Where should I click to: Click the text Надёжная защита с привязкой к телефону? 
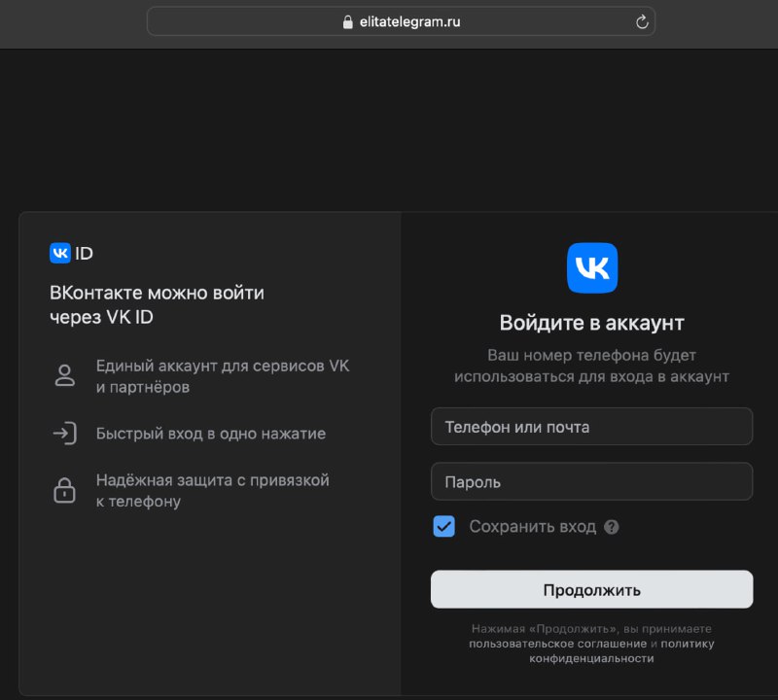coord(212,491)
